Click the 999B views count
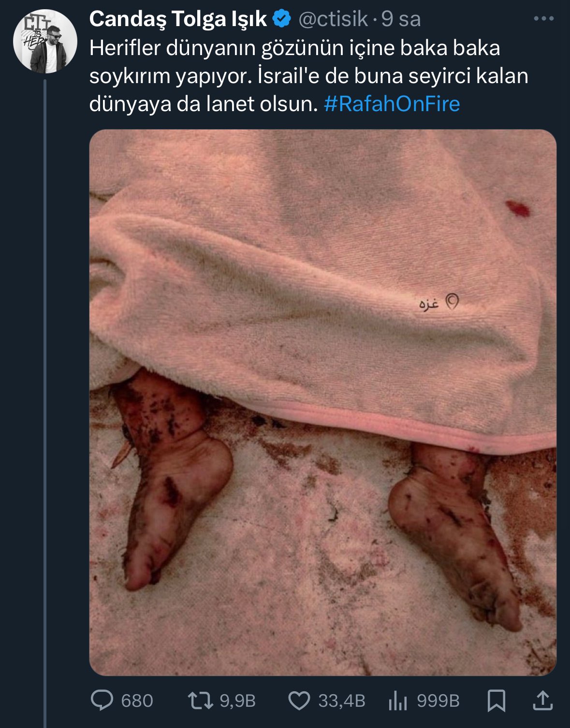The image size is (570, 728). [x=438, y=701]
